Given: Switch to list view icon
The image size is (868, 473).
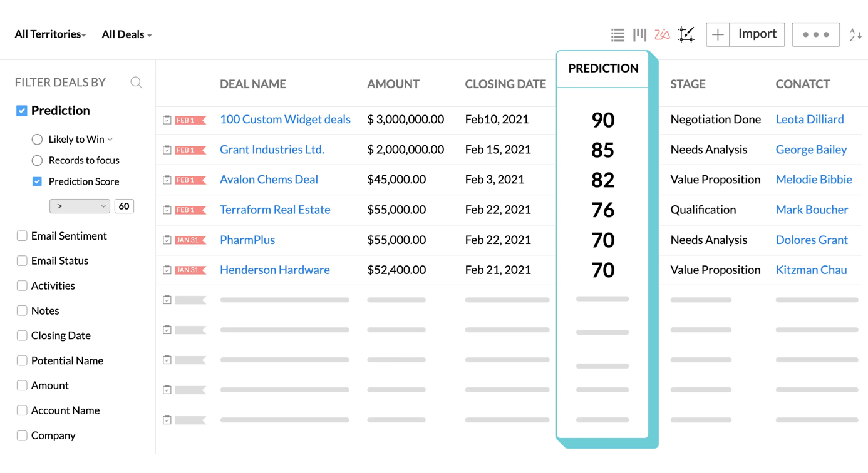Looking at the screenshot, I should coord(617,35).
